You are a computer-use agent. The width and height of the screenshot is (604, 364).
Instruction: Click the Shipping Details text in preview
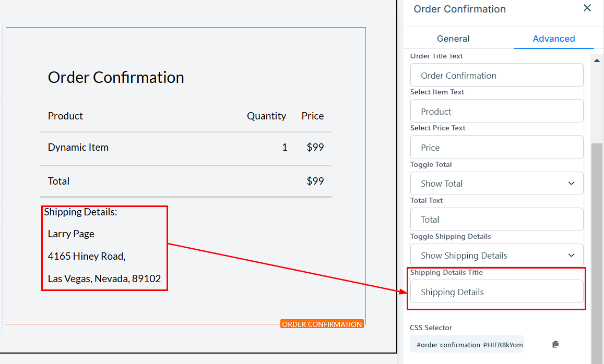(x=80, y=212)
